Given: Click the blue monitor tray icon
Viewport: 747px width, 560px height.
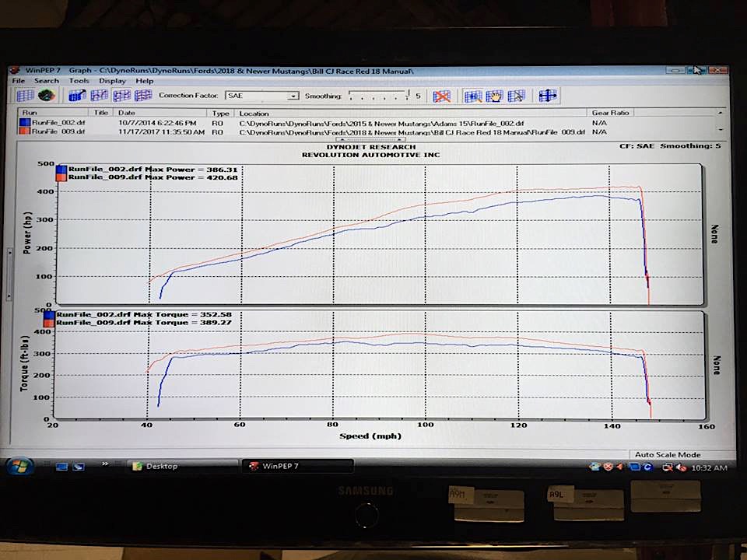Looking at the screenshot, I should (635, 467).
